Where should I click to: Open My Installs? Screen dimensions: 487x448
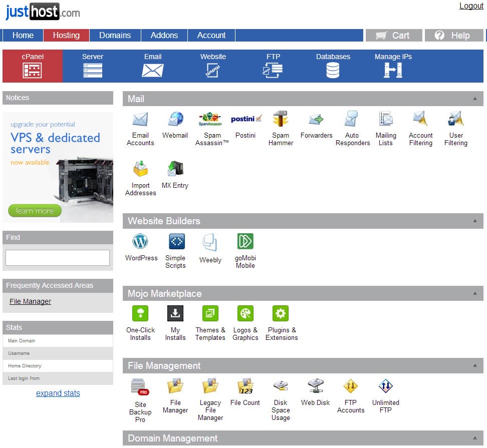point(175,313)
